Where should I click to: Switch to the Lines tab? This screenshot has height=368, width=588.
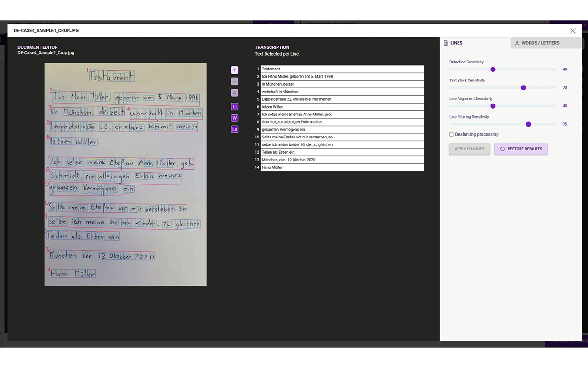click(x=475, y=43)
